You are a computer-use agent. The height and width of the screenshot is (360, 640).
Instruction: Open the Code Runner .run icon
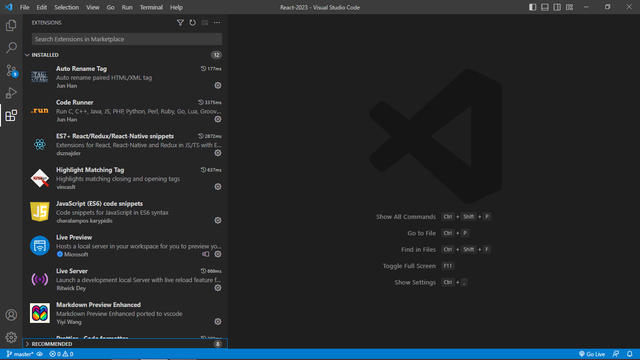pos(40,111)
